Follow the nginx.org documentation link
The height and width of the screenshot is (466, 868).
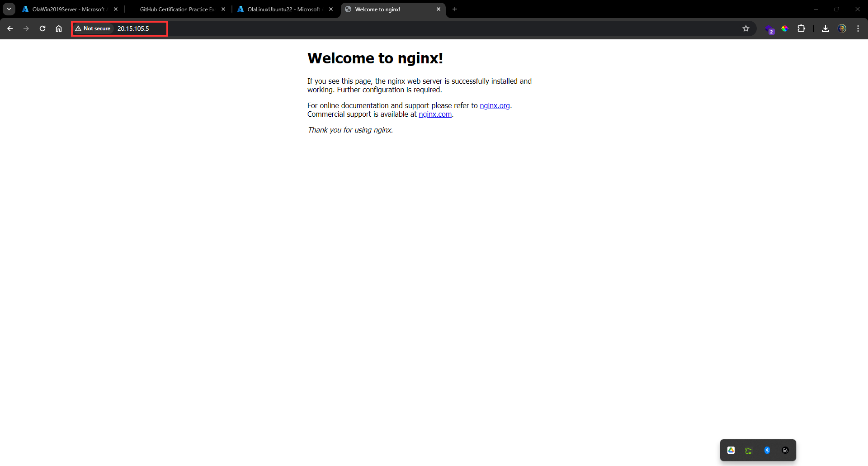[x=495, y=105]
